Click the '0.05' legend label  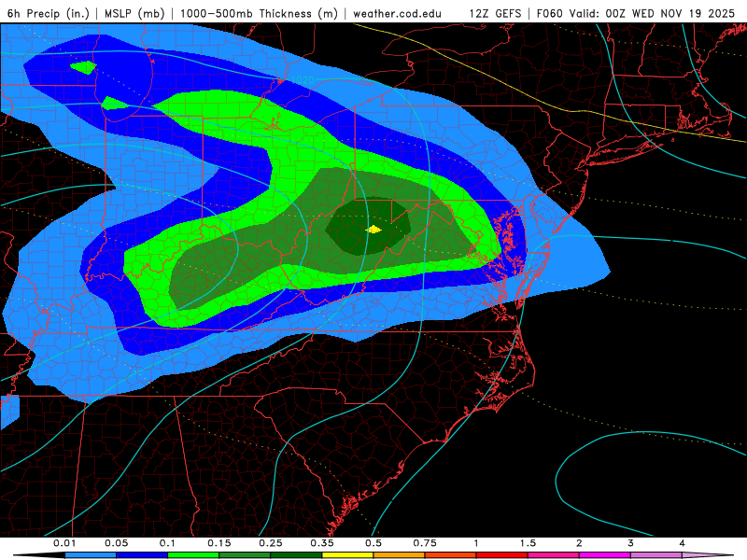[x=116, y=543]
